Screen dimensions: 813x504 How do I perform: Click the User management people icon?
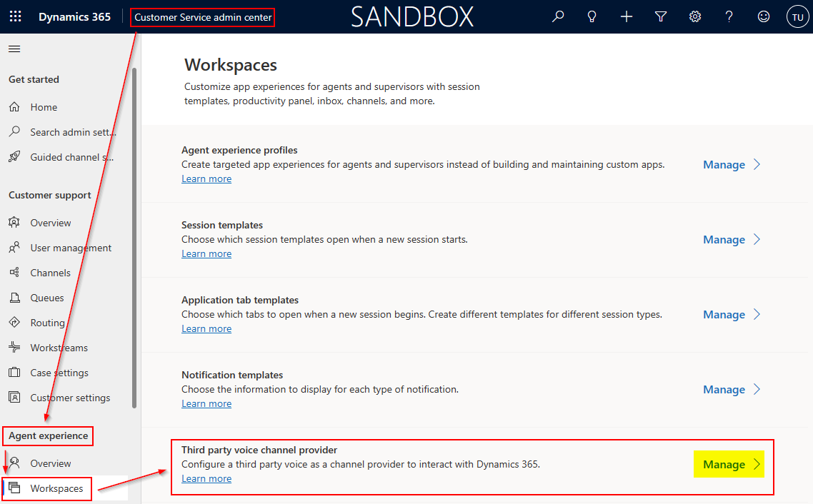[14, 247]
